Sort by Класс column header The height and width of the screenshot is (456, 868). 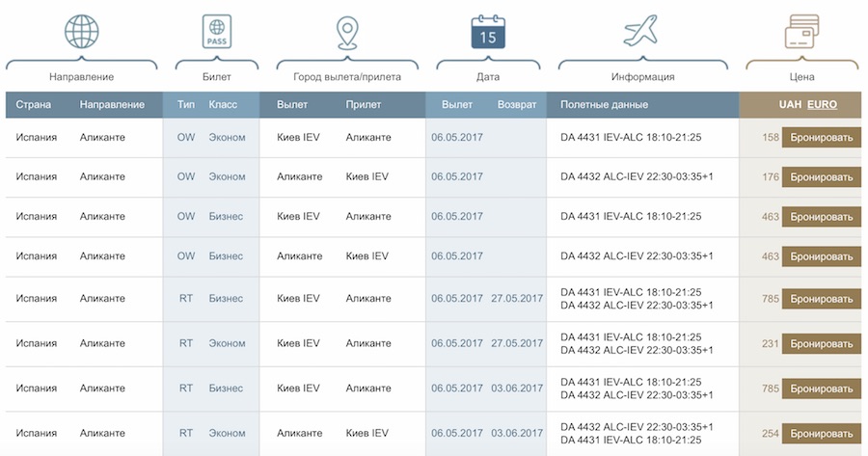click(x=223, y=104)
